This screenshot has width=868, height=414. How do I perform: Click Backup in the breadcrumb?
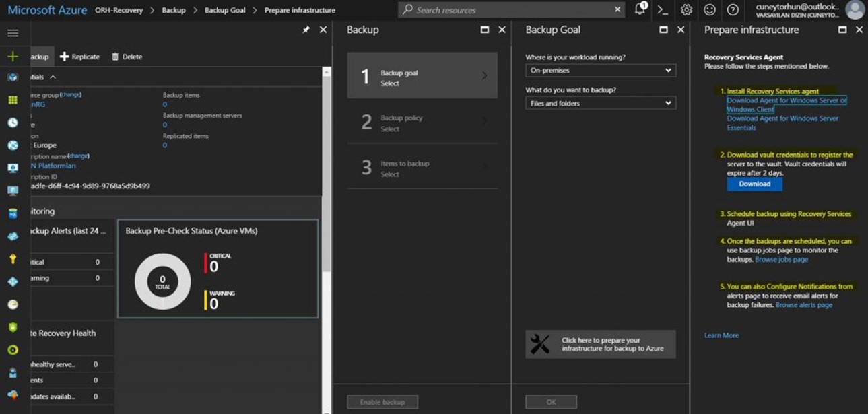click(173, 10)
